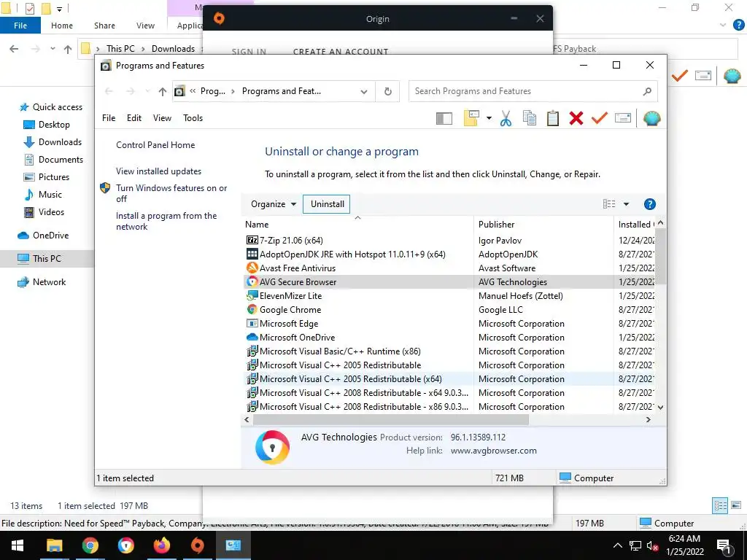This screenshot has width=747, height=560.
Task: Open the Home ribbon tab in File Explorer
Action: [62, 26]
